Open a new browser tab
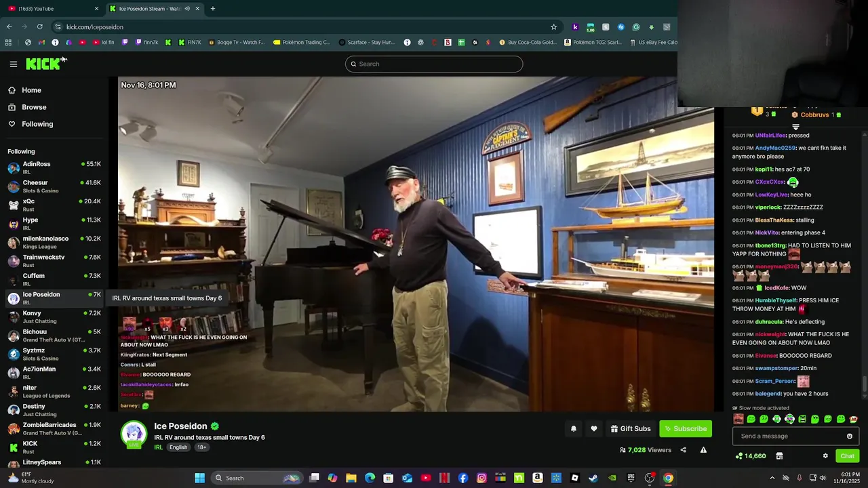Screen dimensions: 868x488 pyautogui.click(x=212, y=9)
